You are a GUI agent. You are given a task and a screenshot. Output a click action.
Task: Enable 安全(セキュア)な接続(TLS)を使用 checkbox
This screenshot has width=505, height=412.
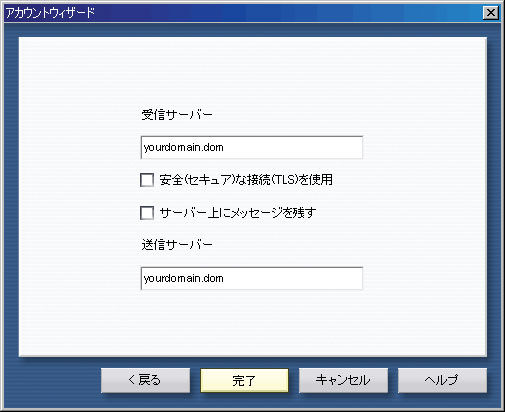click(x=147, y=180)
